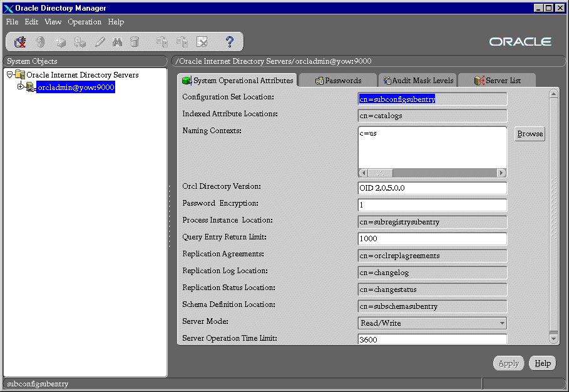Click the Delete trash can icon

point(135,42)
